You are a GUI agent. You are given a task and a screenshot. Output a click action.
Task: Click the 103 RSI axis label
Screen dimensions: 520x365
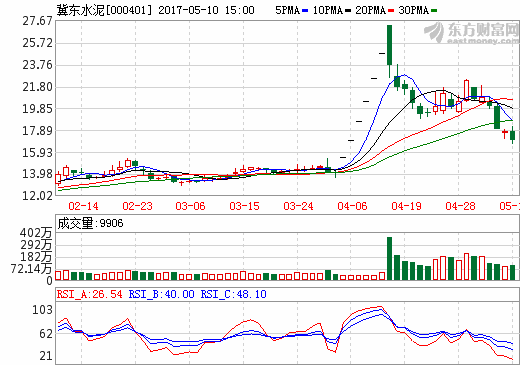42,310
